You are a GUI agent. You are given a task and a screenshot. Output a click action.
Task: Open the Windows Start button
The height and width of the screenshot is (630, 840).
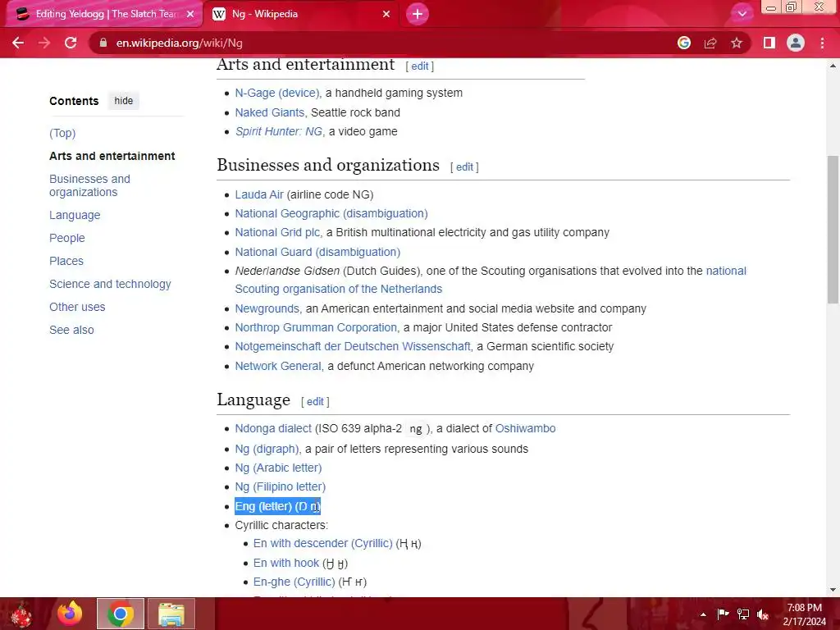point(21,614)
